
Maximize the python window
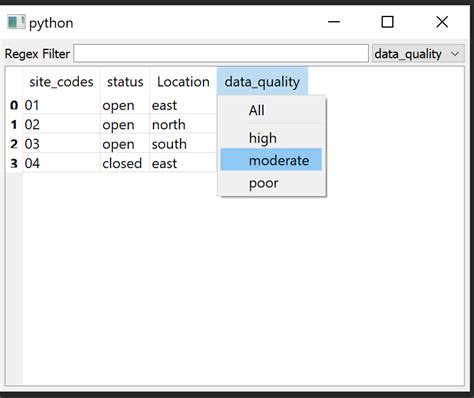(x=387, y=22)
